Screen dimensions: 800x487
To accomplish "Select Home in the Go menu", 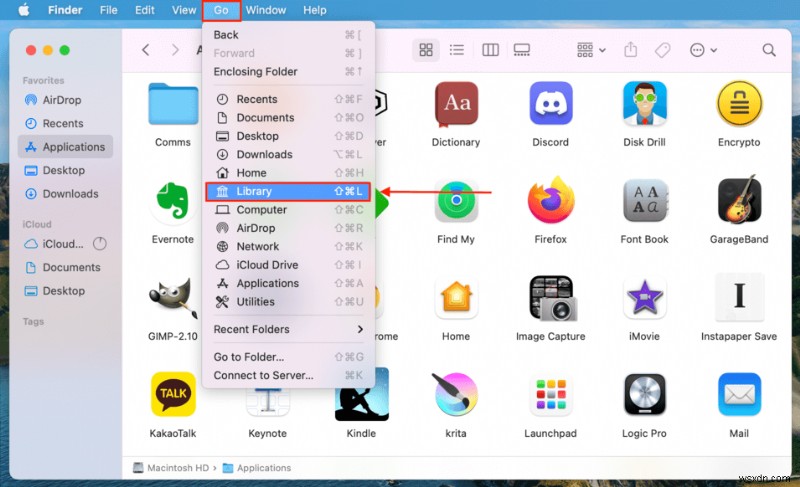I will [288, 173].
